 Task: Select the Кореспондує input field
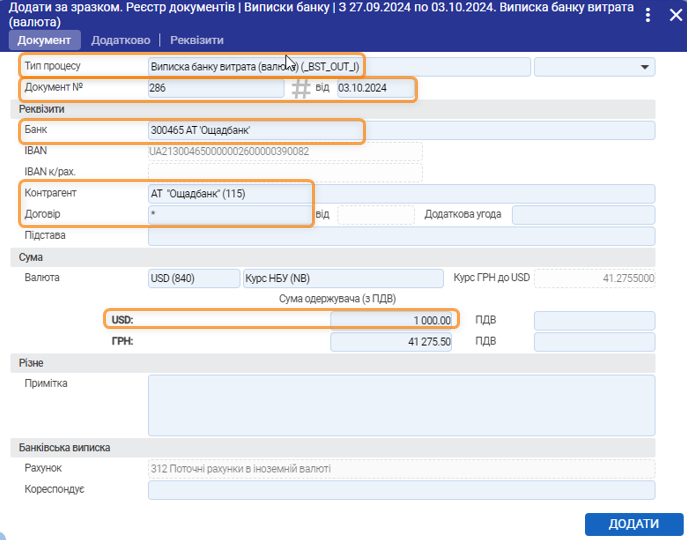[400, 490]
